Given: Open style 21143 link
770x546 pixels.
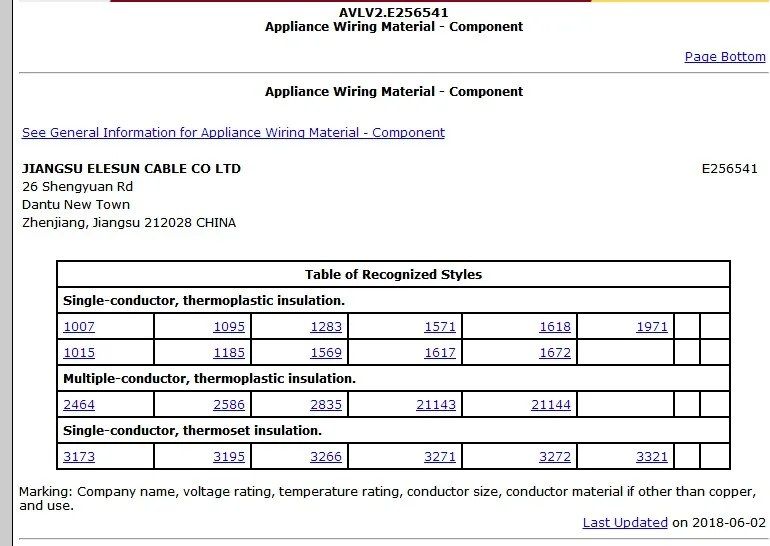Looking at the screenshot, I should click(436, 405).
